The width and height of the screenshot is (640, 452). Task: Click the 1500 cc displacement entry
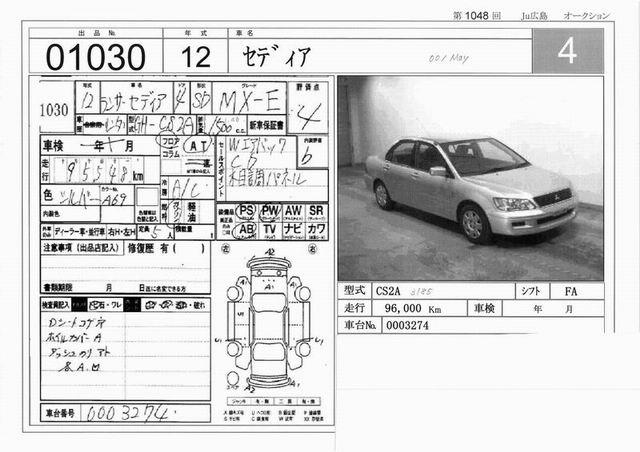click(x=223, y=127)
